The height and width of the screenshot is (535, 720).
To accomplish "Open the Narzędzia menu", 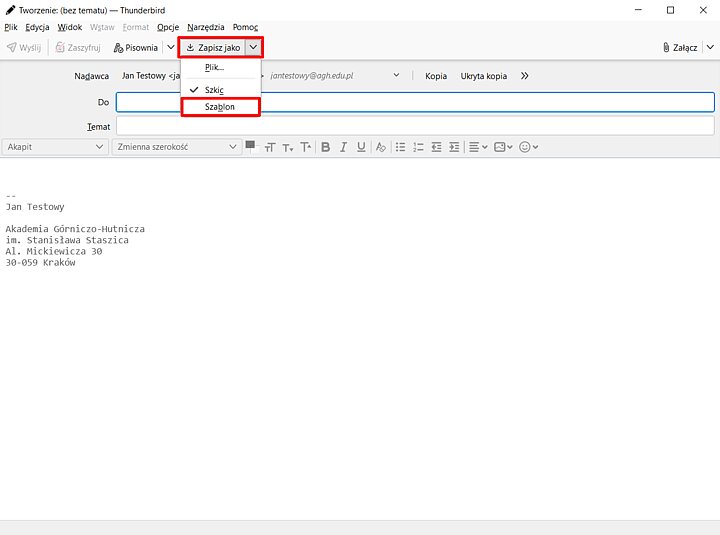I will (x=206, y=27).
